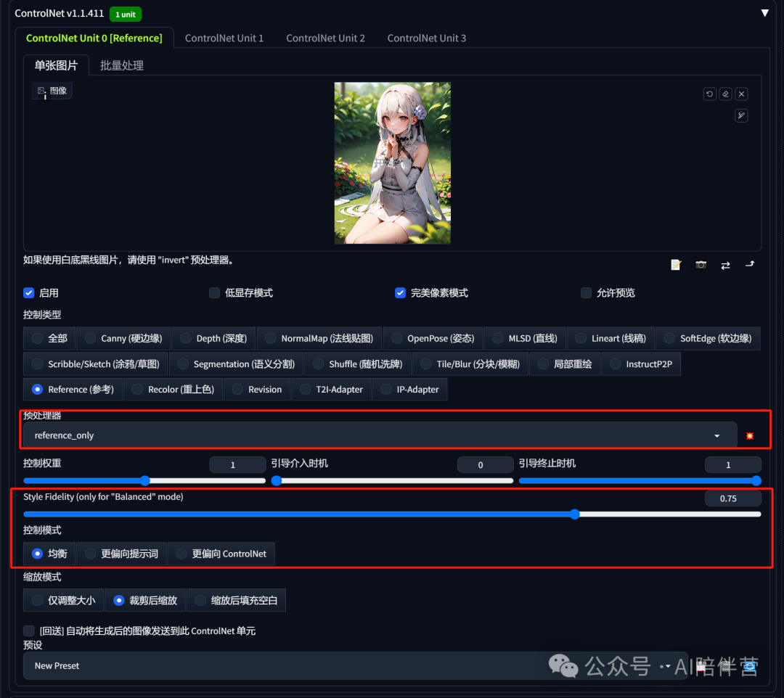
Task: Select NormalMap (法线贴图) control type
Action: [x=319, y=338]
